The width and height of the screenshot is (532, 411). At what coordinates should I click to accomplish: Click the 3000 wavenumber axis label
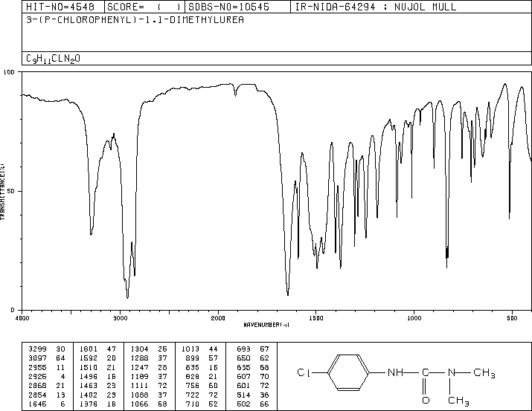pyautogui.click(x=120, y=318)
